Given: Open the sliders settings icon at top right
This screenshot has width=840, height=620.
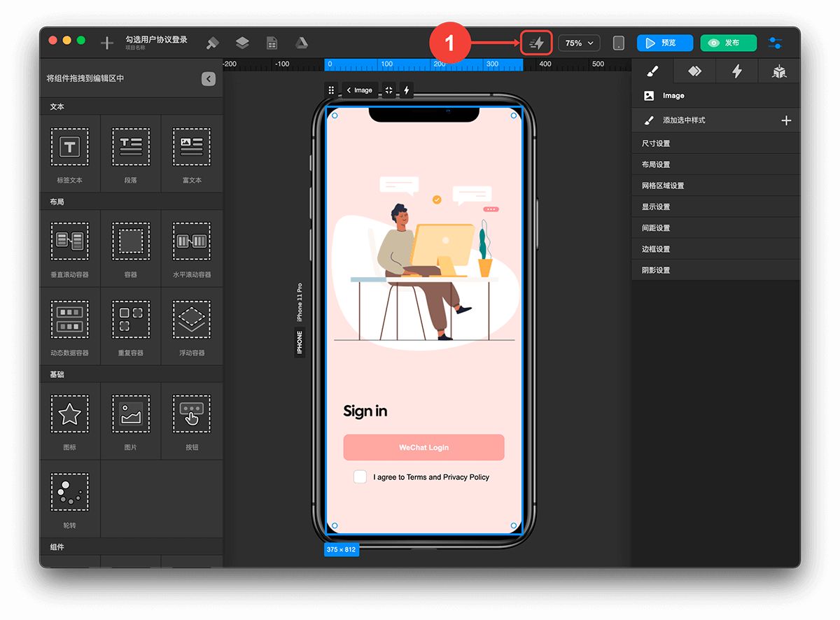Looking at the screenshot, I should (x=775, y=43).
